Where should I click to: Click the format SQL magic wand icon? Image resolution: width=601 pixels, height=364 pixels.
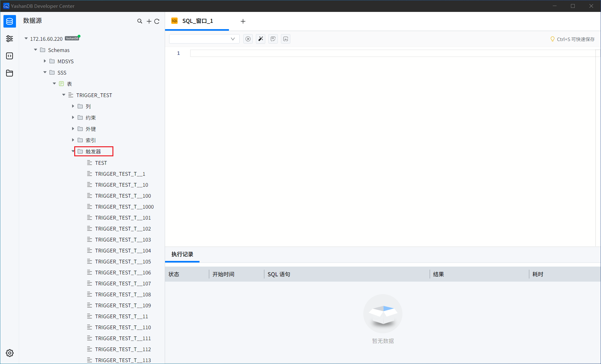coord(261,39)
